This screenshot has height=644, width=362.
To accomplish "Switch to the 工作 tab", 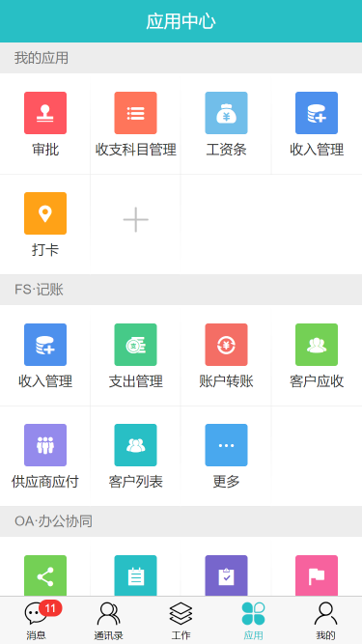I will (181, 620).
